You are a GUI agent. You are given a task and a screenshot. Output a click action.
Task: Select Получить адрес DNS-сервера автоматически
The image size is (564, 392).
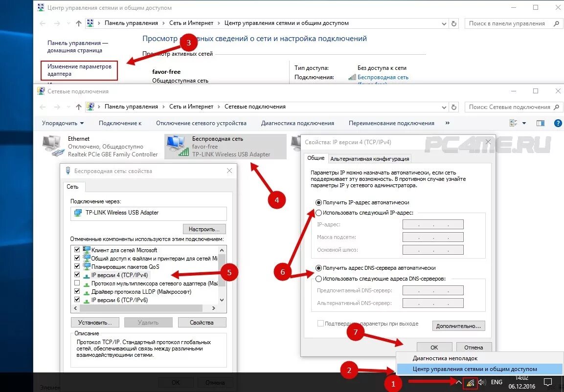click(318, 268)
